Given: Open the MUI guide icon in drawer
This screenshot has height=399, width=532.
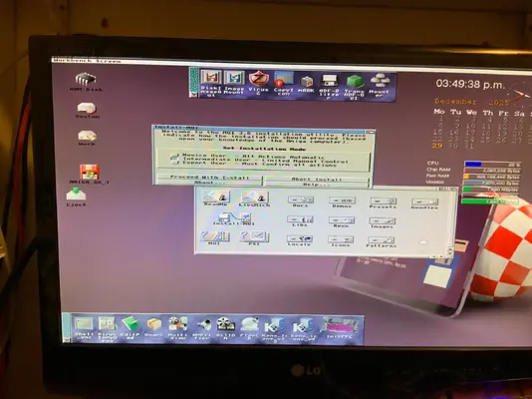Looking at the screenshot, I should [215, 237].
